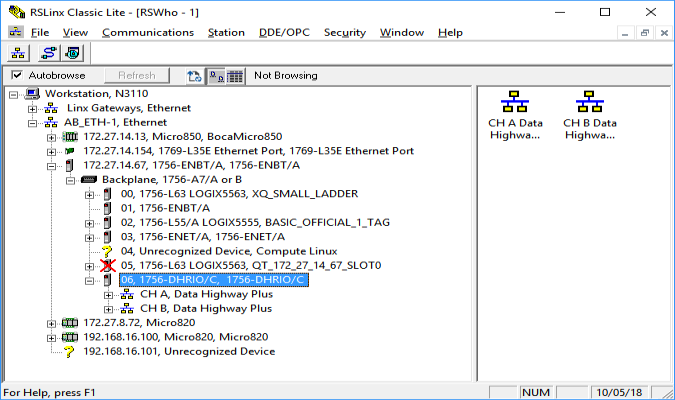Open the Communications menu
The image size is (675, 400).
(x=148, y=33)
